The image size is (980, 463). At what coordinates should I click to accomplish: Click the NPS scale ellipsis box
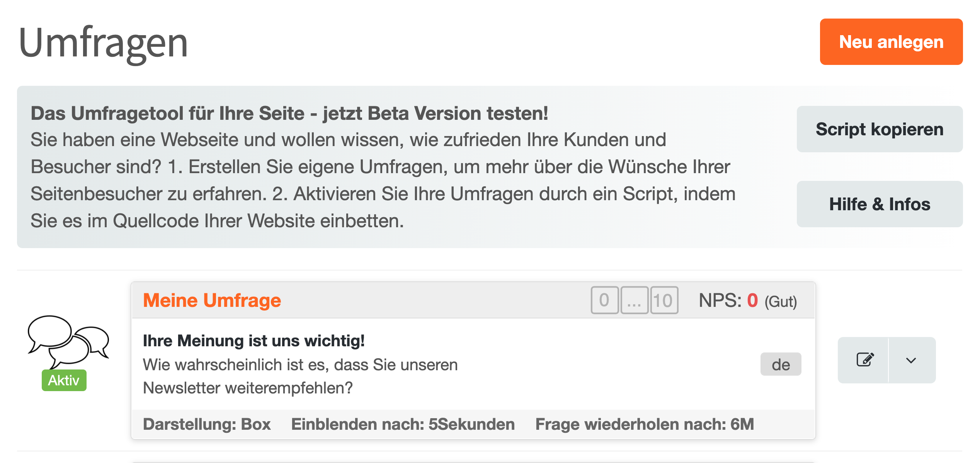tap(634, 300)
